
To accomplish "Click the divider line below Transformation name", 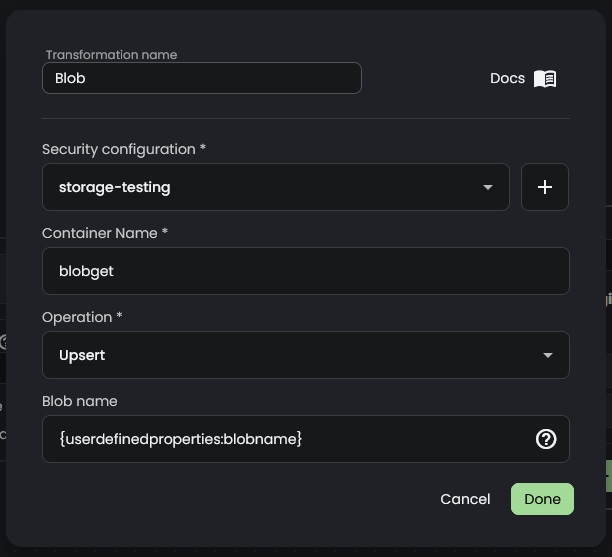I will pyautogui.click(x=305, y=118).
